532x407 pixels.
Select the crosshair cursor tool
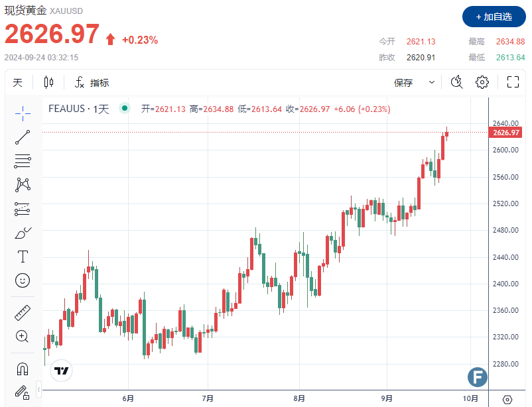click(x=23, y=113)
